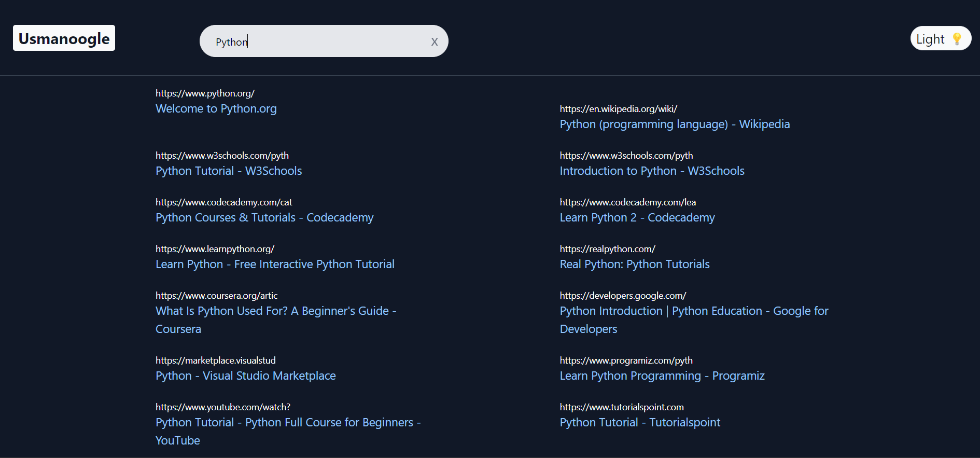Open Real Python: Python Tutorials link
This screenshot has height=458, width=980.
tap(635, 264)
